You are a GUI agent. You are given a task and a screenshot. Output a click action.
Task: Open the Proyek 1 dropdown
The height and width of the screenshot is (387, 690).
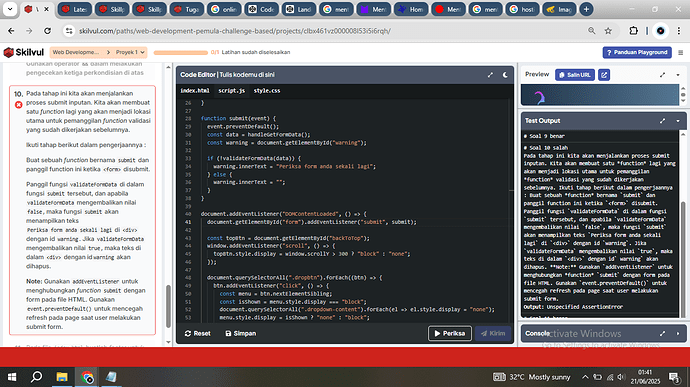click(130, 52)
